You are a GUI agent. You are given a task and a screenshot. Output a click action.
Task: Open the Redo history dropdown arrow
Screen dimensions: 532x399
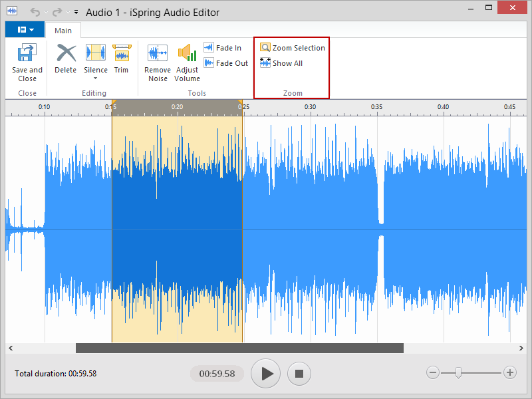(x=68, y=12)
